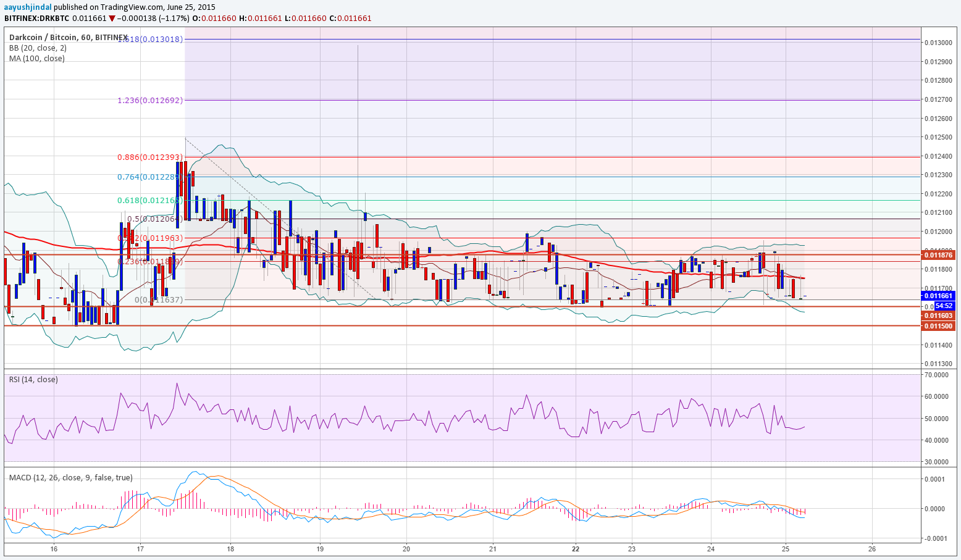Viewport: 961px width, 560px height.
Task: Click the 1.236(0.012692) Fibonacci level label
Action: [150, 100]
